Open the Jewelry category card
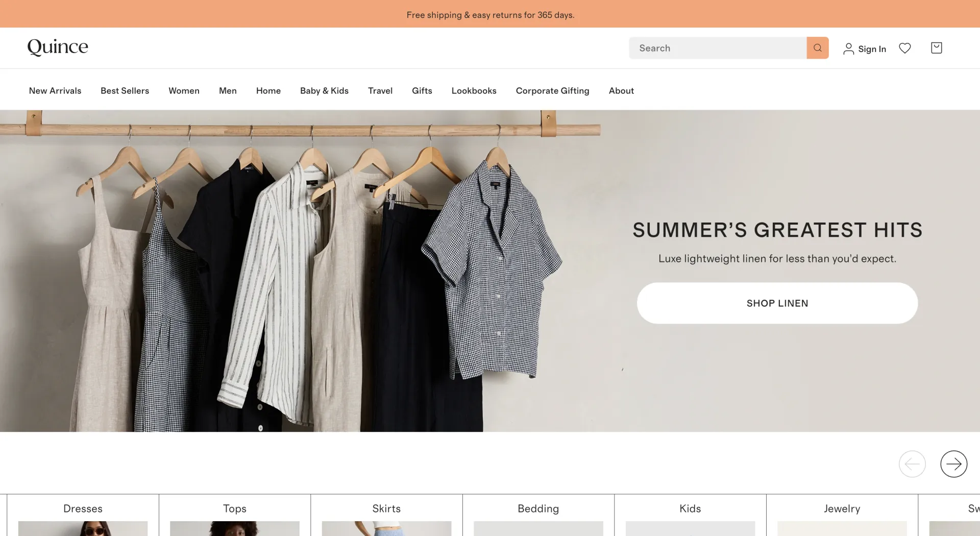This screenshot has height=536, width=980. 842,515
